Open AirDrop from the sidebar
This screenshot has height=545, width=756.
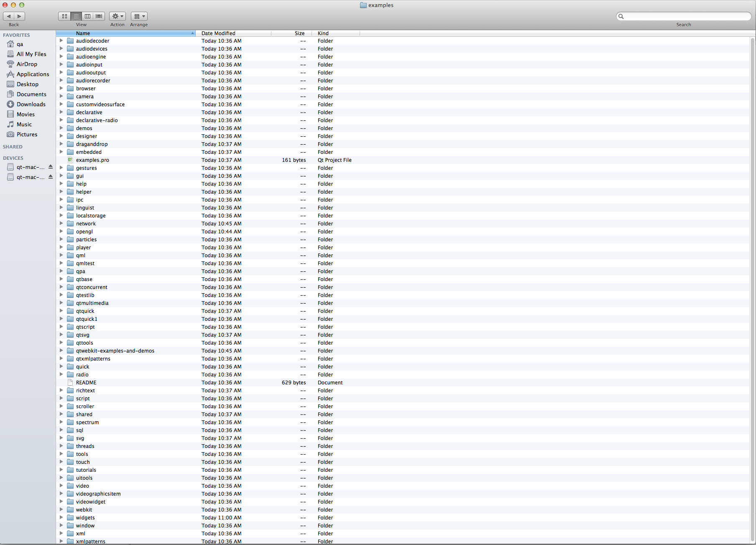click(27, 64)
